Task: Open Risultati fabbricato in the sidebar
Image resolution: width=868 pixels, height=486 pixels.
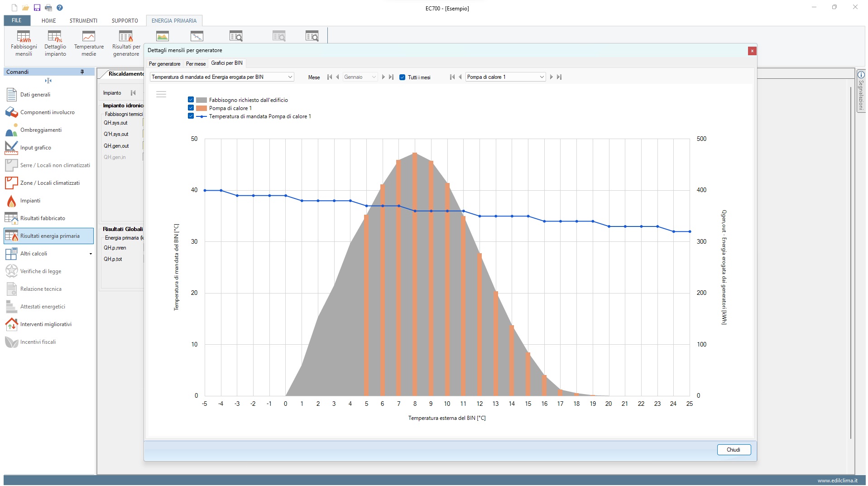Action: [x=48, y=218]
